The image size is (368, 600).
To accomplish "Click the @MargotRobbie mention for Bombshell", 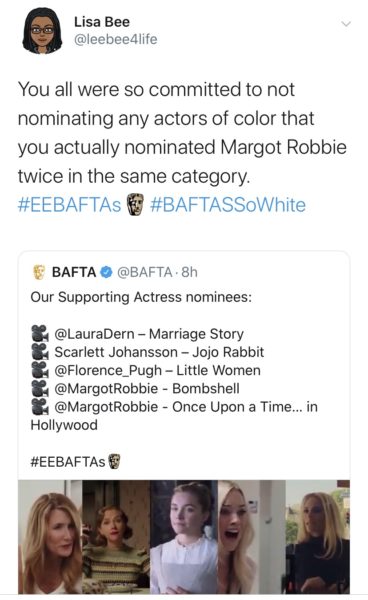I will 106,388.
